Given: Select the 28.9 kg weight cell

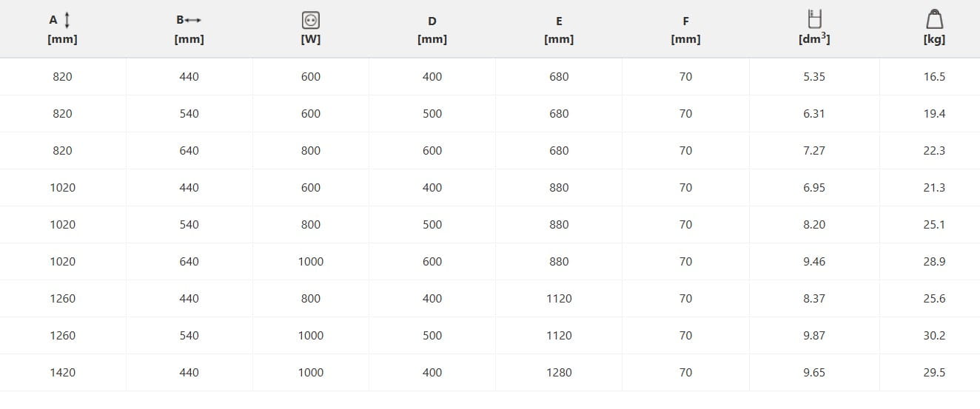Looking at the screenshot, I should (934, 262).
